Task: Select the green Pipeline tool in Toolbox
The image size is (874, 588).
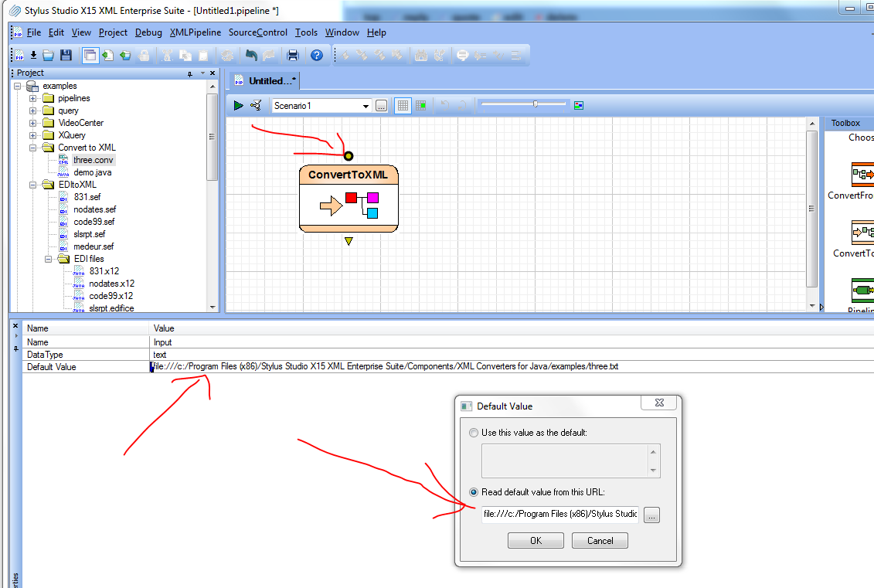Action: click(862, 295)
